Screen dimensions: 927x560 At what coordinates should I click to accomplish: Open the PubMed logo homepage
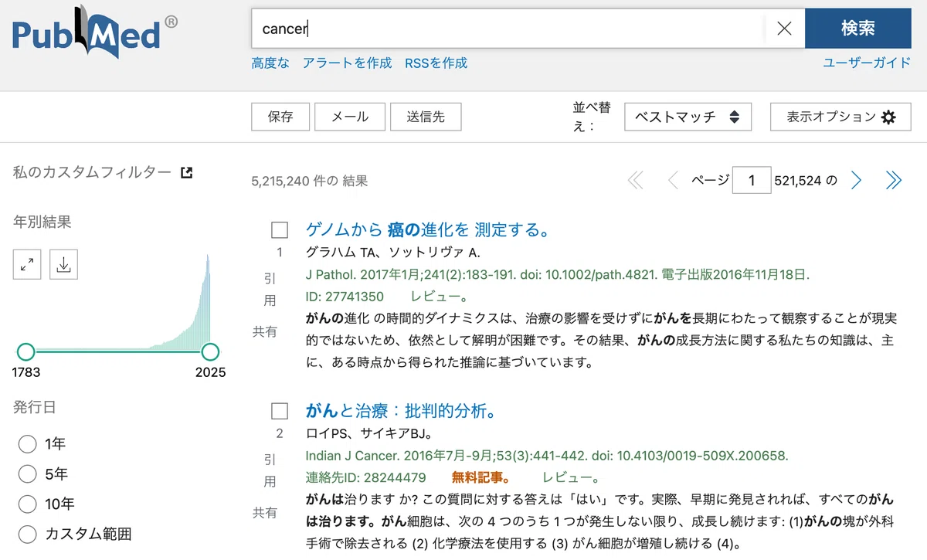click(94, 33)
